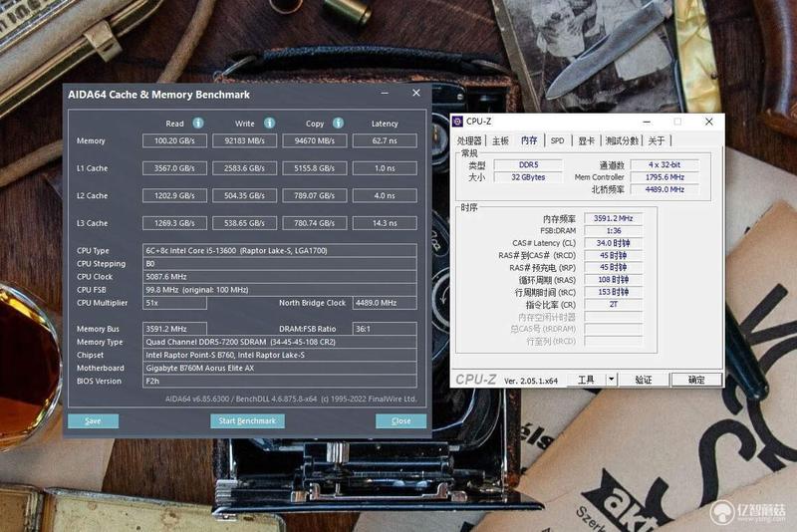Viewport: 797px width, 532px height.
Task: Switch to the 主板 tab in CPU-Z
Action: point(500,140)
